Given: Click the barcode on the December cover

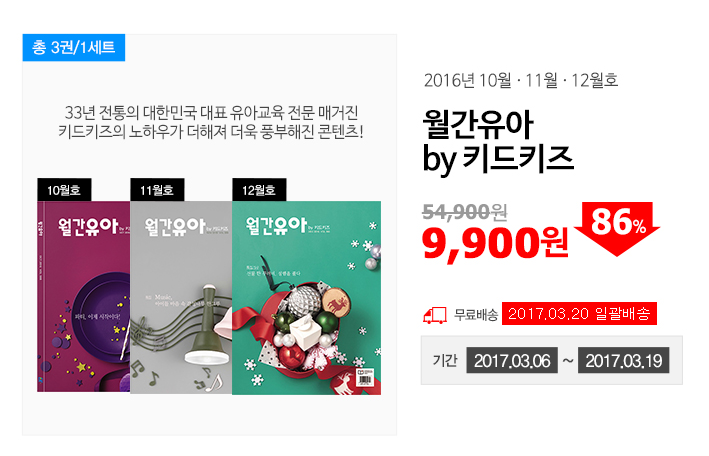Looking at the screenshot, I should [365, 378].
